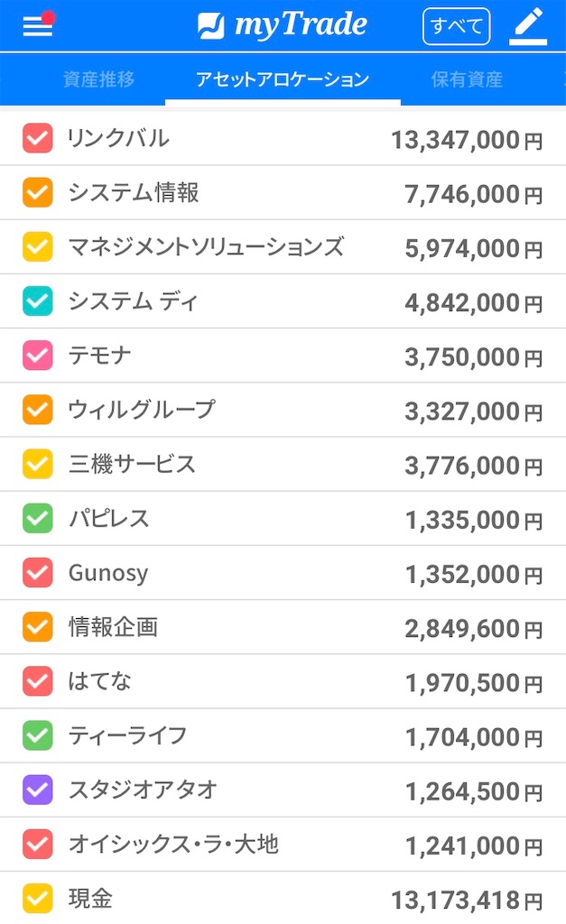Uncheck the Gunosy checkbox

click(38, 573)
